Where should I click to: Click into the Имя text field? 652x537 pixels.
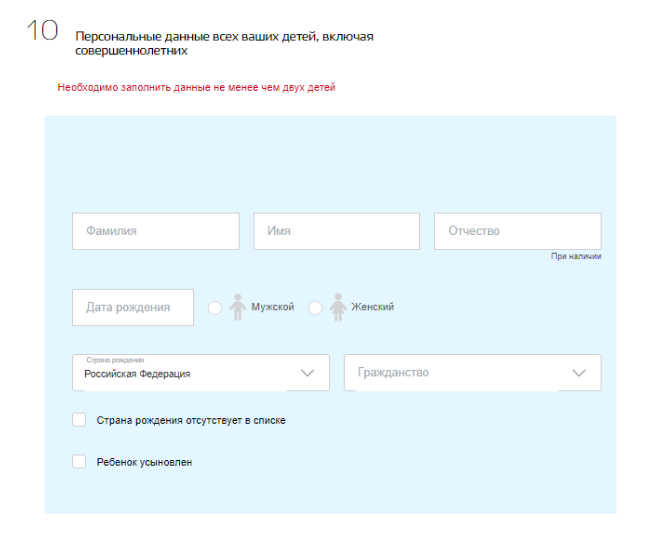pos(336,231)
